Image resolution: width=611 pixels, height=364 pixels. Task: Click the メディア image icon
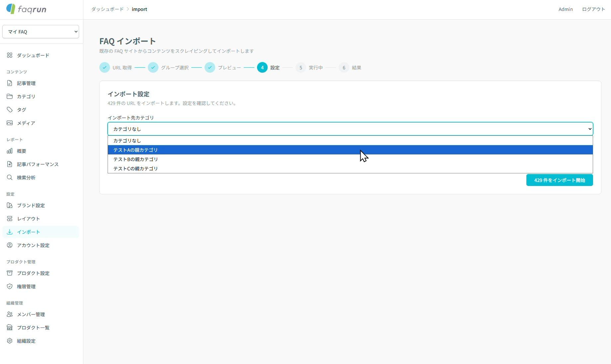pos(10,123)
